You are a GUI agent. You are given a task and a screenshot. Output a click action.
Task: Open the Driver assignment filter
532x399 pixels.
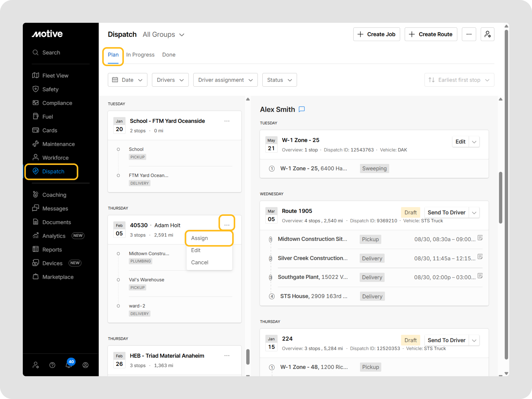click(x=225, y=80)
